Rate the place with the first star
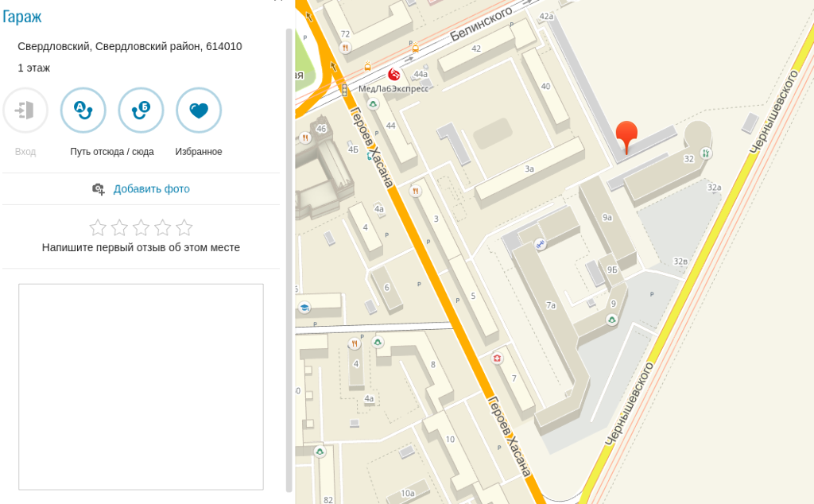Screen dimensions: 814x504 pos(98,227)
